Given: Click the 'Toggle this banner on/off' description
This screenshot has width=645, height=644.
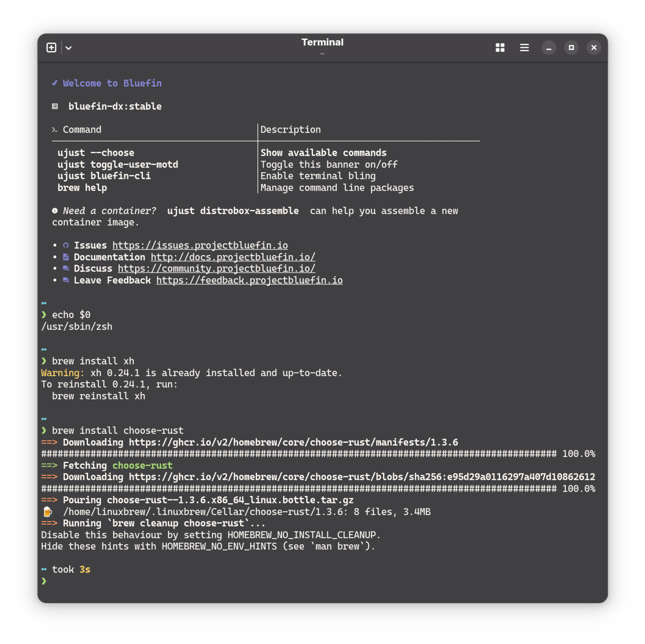Looking at the screenshot, I should point(329,164).
